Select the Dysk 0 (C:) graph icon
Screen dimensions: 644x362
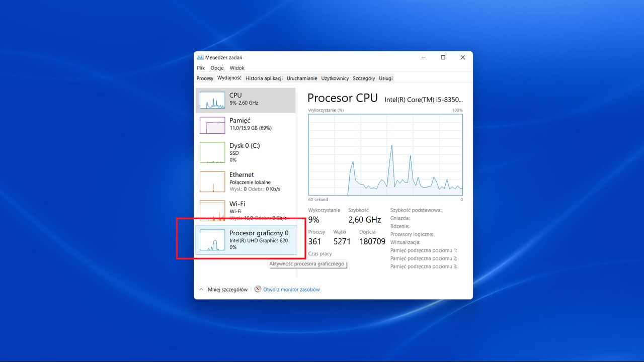click(x=212, y=152)
